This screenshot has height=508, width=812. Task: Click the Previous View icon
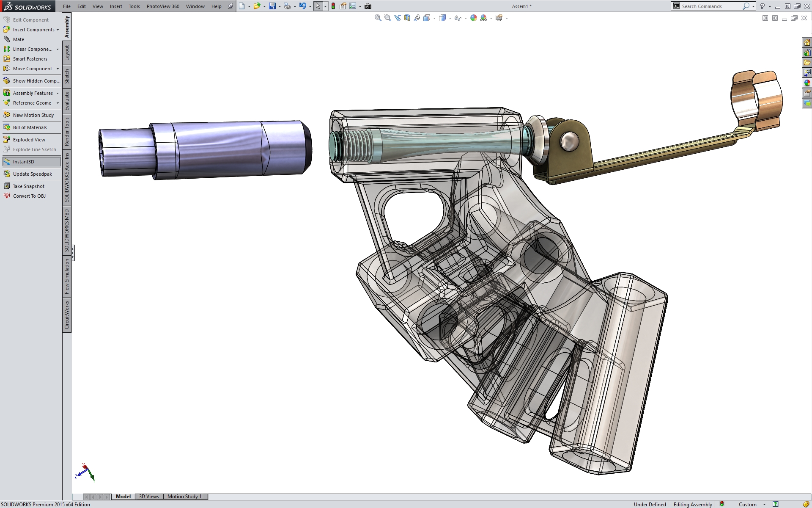click(397, 18)
